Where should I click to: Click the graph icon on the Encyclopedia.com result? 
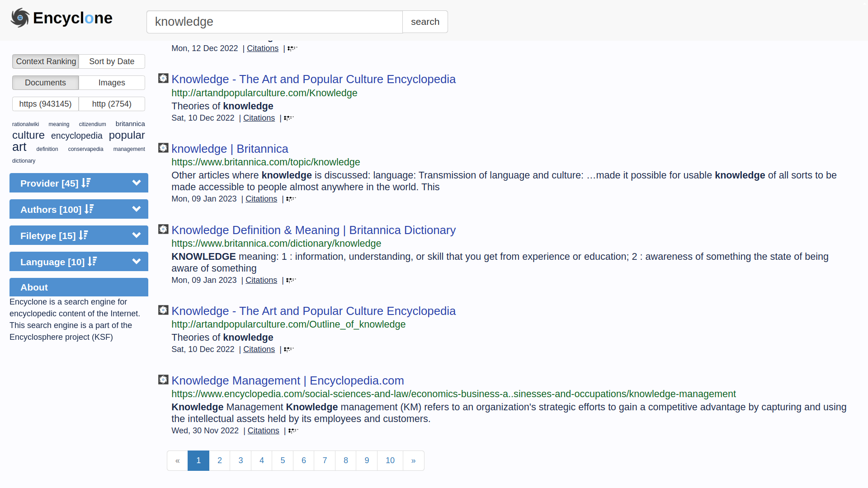pos(293,431)
